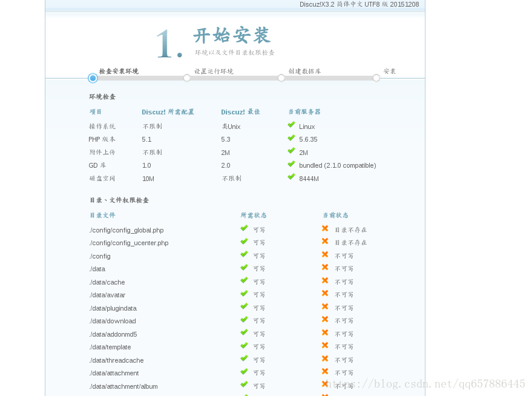Click the step circle below 创建数据库

(281, 78)
